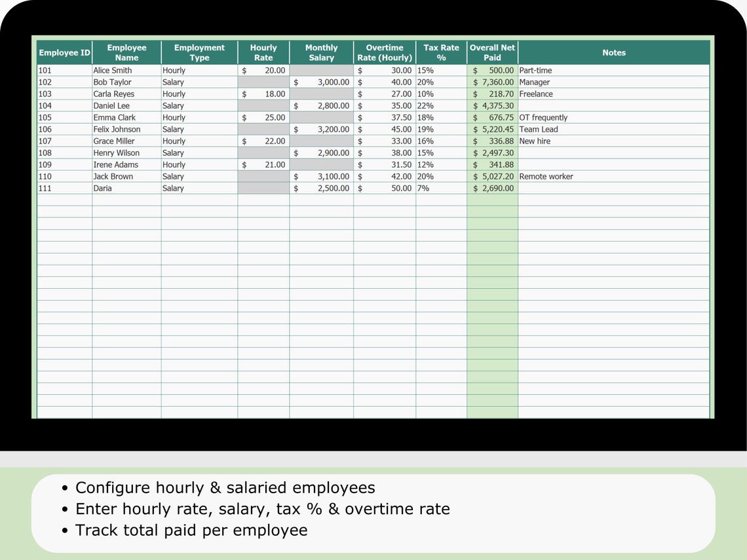
Task: Select the 10% tax rate cell
Action: 441,94
